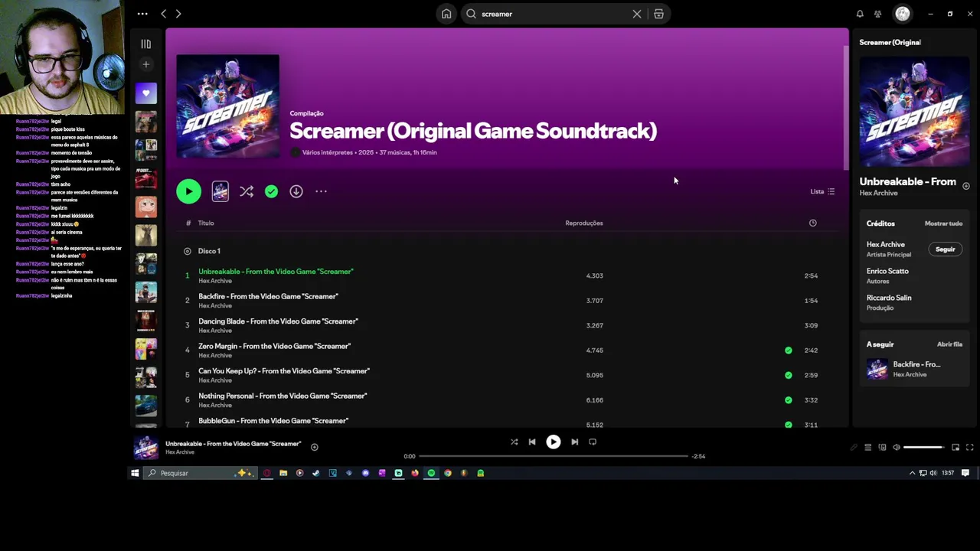
Task: Select track 'Backfire - From the Video Game'
Action: point(268,296)
